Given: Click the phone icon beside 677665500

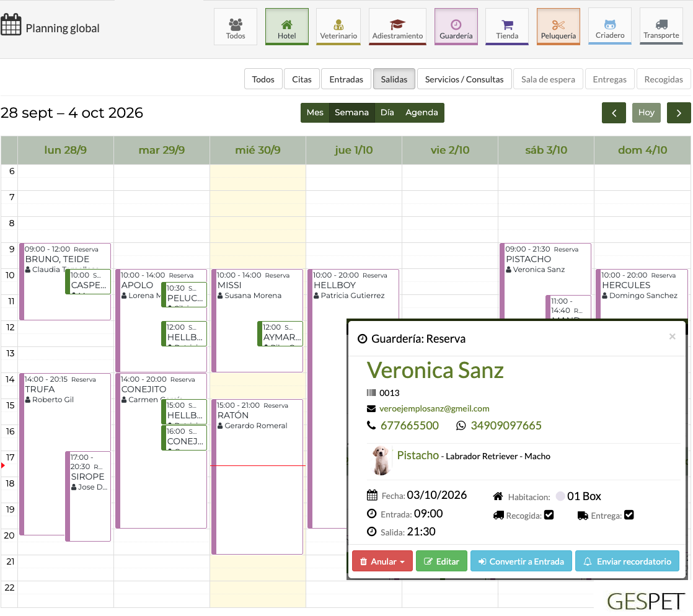Looking at the screenshot, I should click(x=371, y=425).
